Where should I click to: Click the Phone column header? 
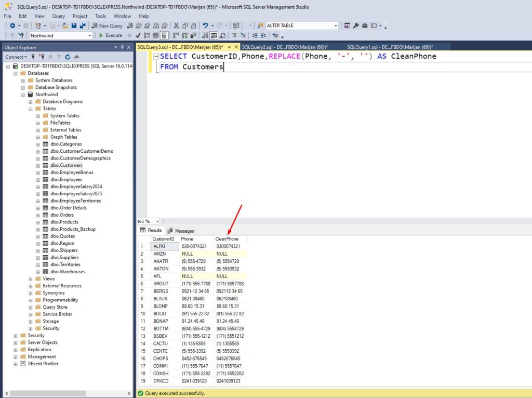(x=196, y=239)
